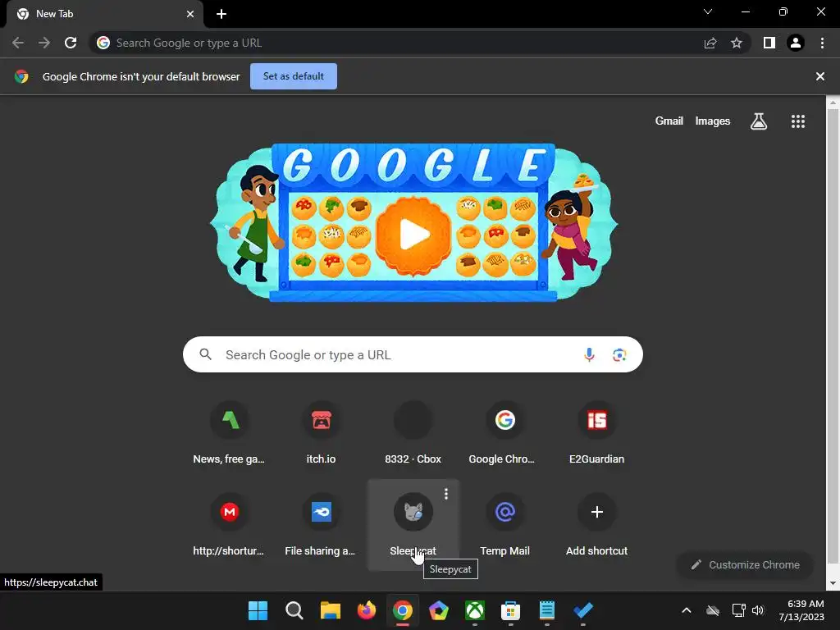840x630 pixels.
Task: Dismiss the default browser notification bar
Action: coord(820,76)
